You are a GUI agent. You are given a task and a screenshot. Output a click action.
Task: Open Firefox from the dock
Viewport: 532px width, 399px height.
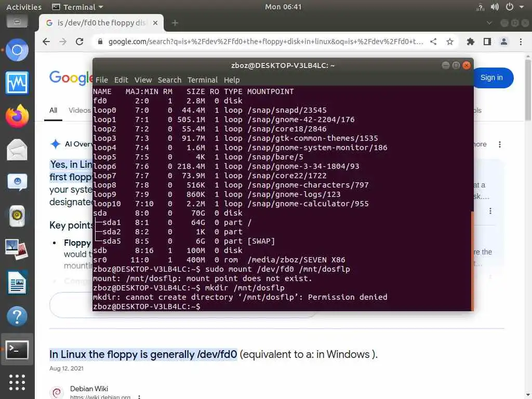(x=17, y=116)
